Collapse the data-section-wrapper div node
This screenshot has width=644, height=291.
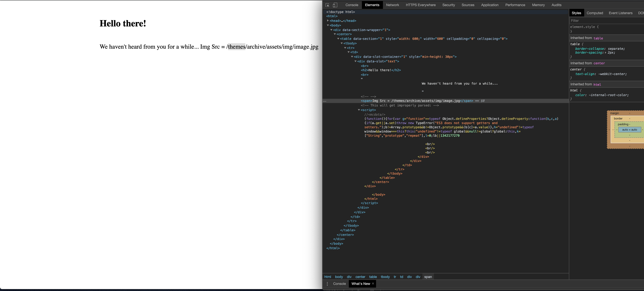[331, 30]
